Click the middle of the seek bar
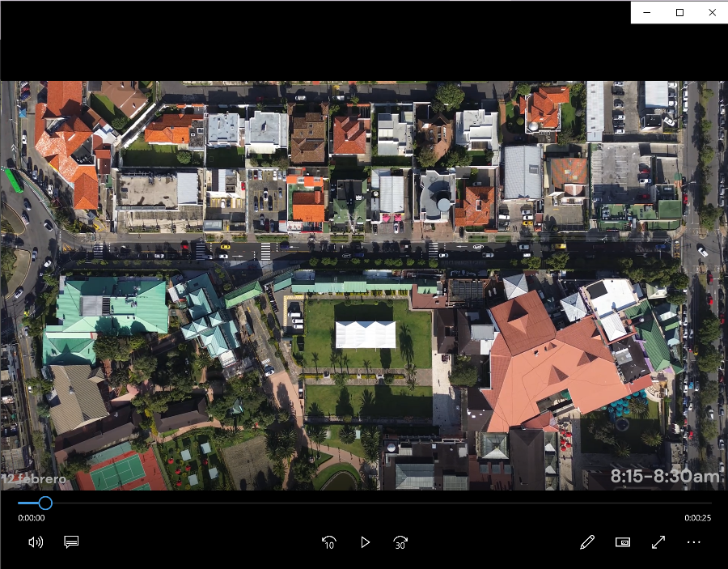Image resolution: width=728 pixels, height=569 pixels. pos(364,503)
